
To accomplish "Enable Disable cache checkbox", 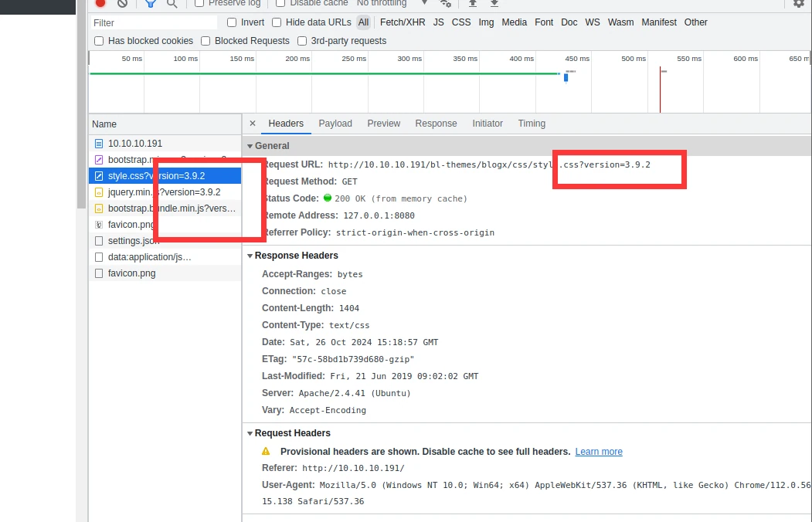I will pos(280,3).
